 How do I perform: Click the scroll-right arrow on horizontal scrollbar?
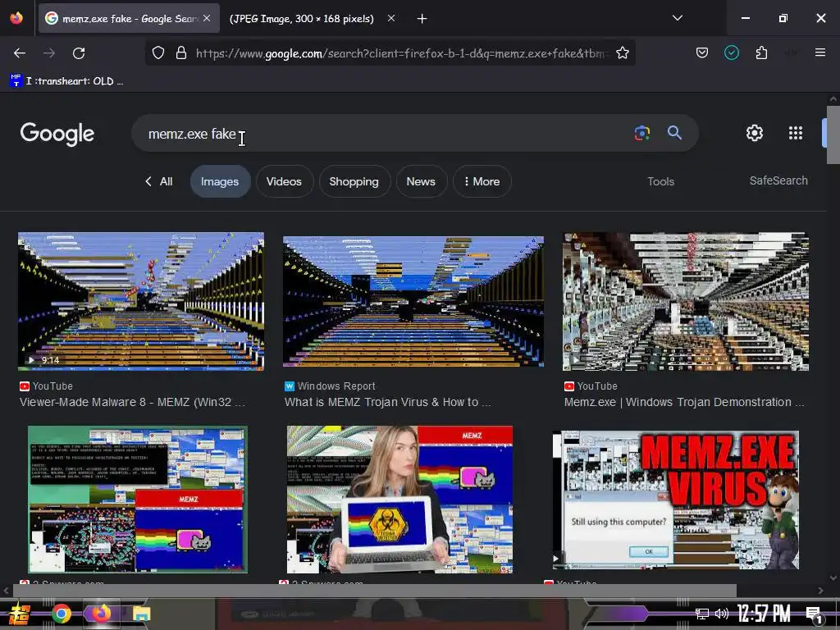click(820, 591)
